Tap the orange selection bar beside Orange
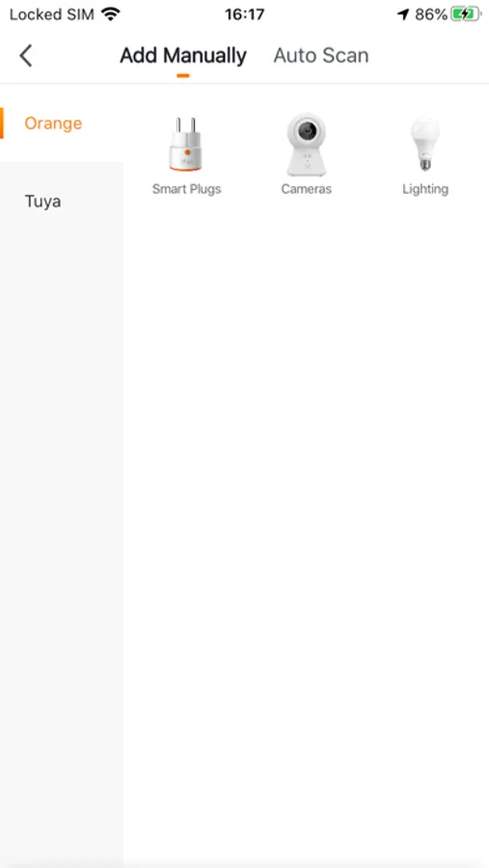 (x=2, y=122)
